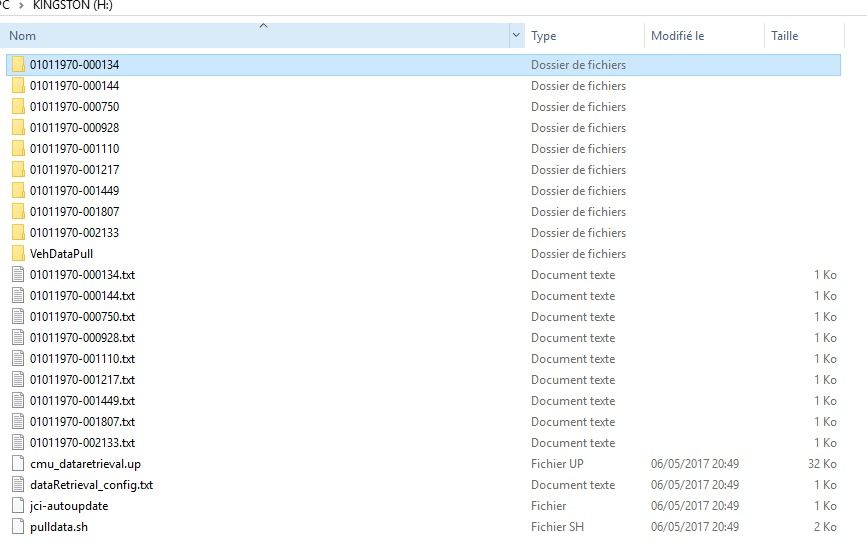
Task: Click folder icon of 01011970-001110
Action: (x=18, y=149)
